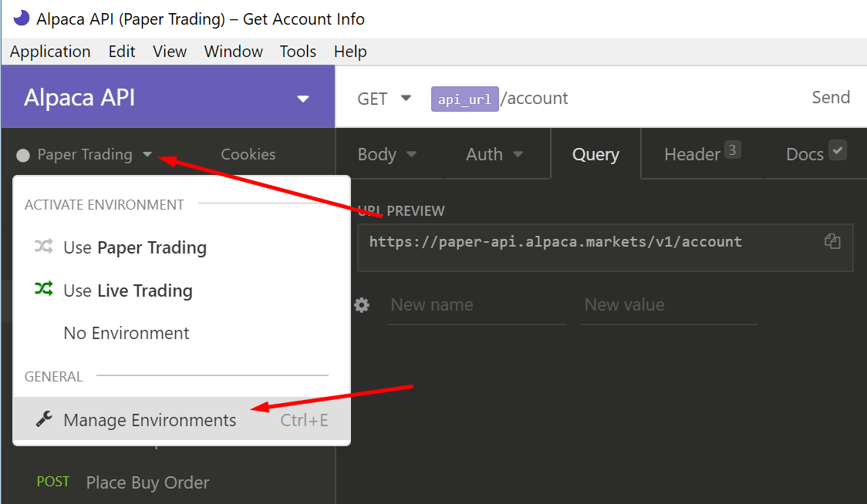
Task: Open the Window menu
Action: click(x=234, y=52)
